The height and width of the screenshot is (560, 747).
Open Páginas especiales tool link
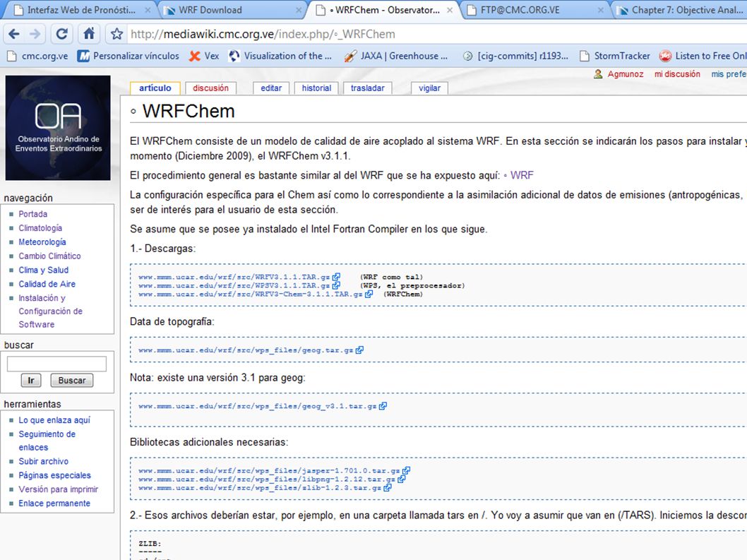(54, 475)
